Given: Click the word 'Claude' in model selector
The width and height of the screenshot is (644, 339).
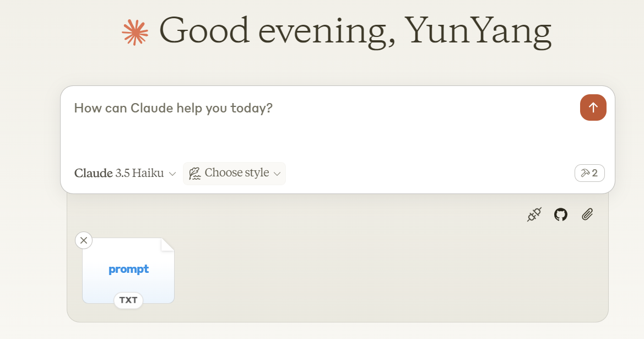Looking at the screenshot, I should [x=93, y=173].
